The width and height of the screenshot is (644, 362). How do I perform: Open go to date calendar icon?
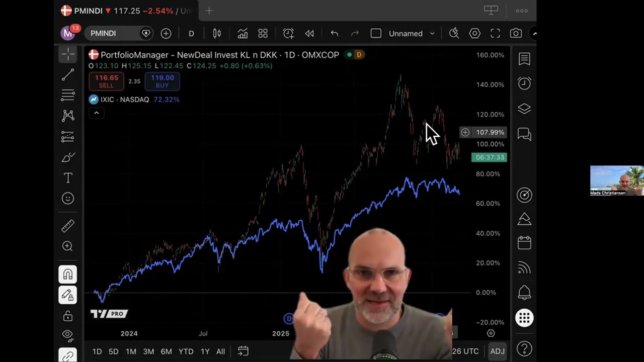coord(243,351)
